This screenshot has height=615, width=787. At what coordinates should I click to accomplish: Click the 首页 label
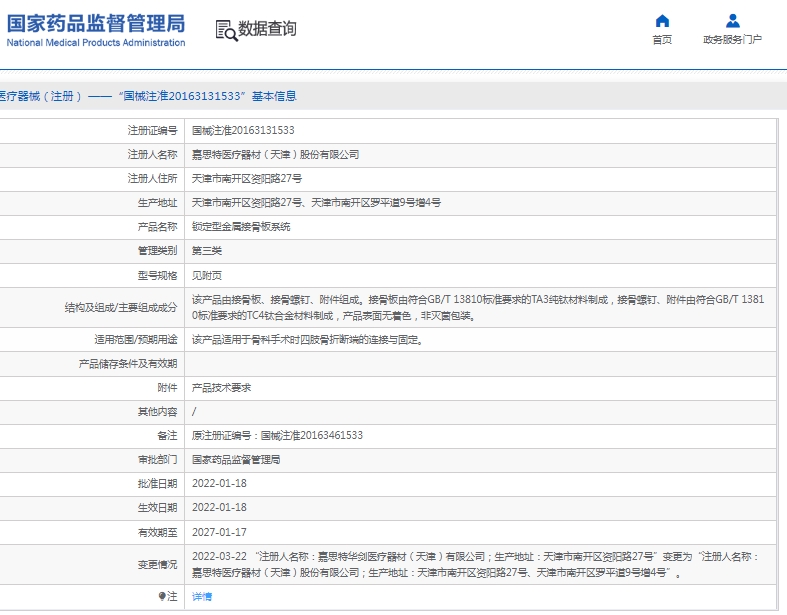(x=662, y=40)
